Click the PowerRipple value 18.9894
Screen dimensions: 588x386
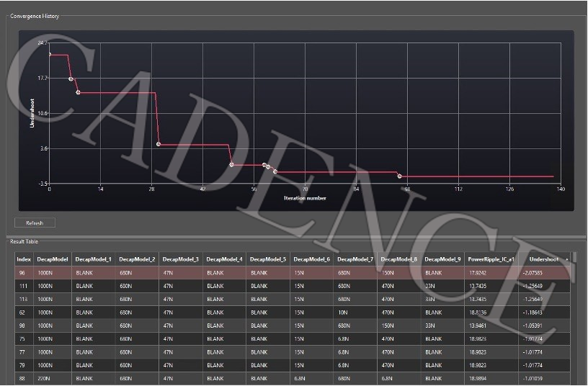(478, 379)
